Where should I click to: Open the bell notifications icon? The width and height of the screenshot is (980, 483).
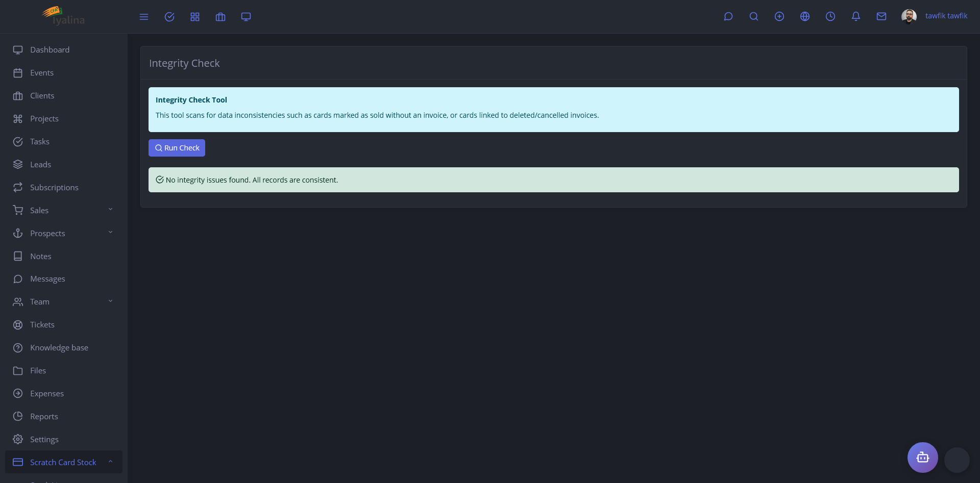(x=856, y=16)
